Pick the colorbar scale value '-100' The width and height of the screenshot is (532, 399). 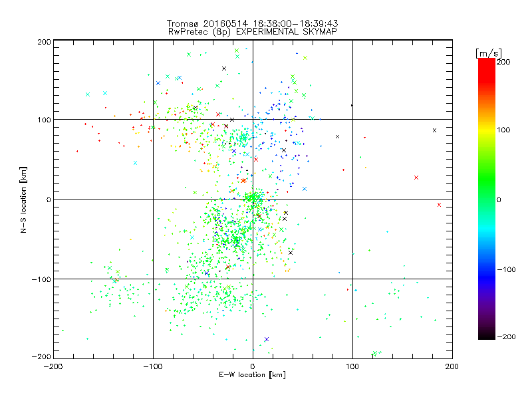(506, 270)
